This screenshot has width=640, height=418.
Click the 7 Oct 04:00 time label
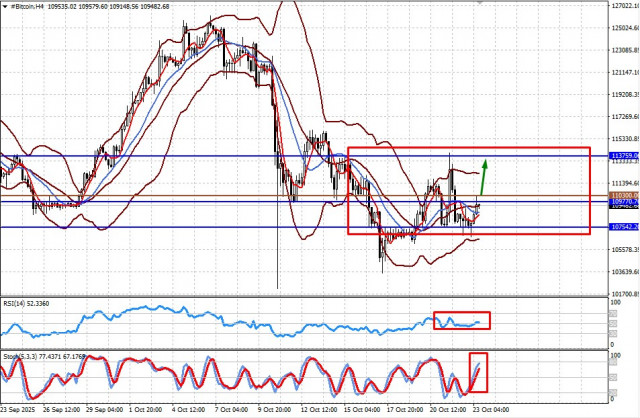231,409
